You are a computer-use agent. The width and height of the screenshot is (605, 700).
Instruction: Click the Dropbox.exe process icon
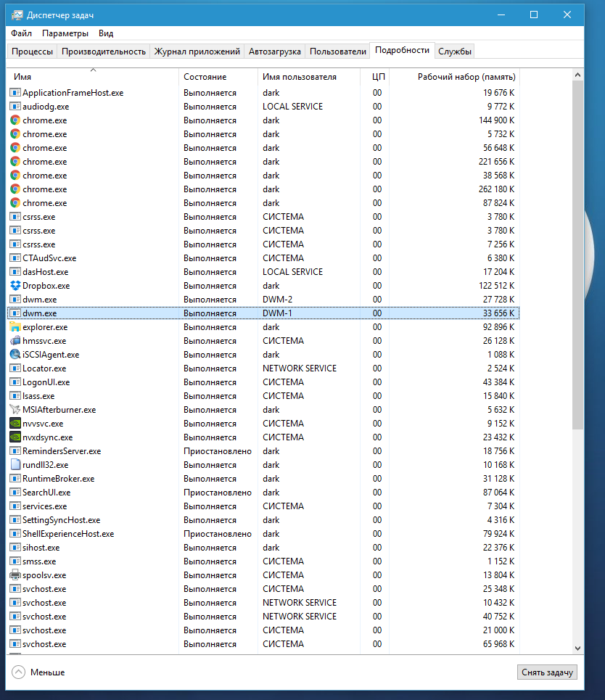point(15,286)
